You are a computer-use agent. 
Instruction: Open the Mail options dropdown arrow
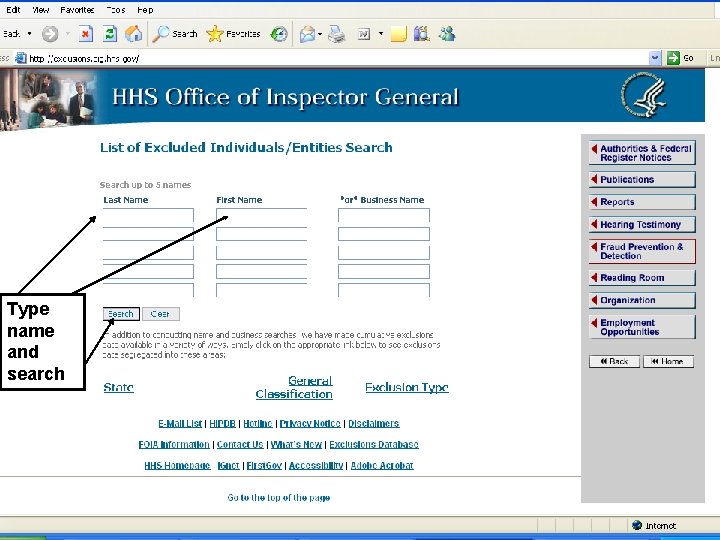coord(320,34)
